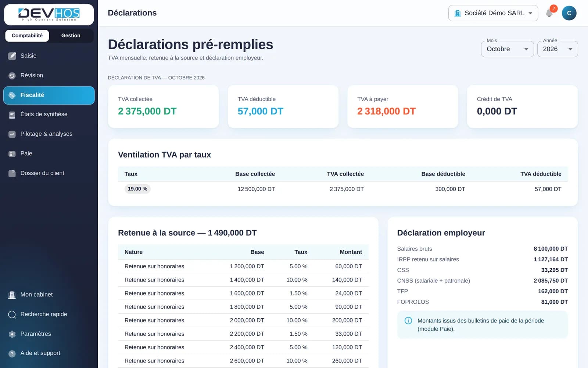
Task: Click the 19.00 % rate badge
Action: [137, 189]
